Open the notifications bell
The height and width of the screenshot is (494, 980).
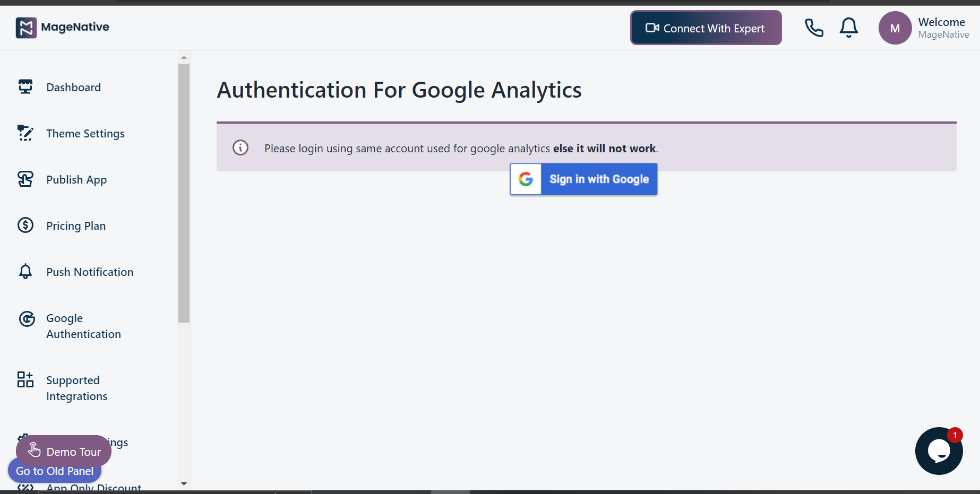click(849, 28)
